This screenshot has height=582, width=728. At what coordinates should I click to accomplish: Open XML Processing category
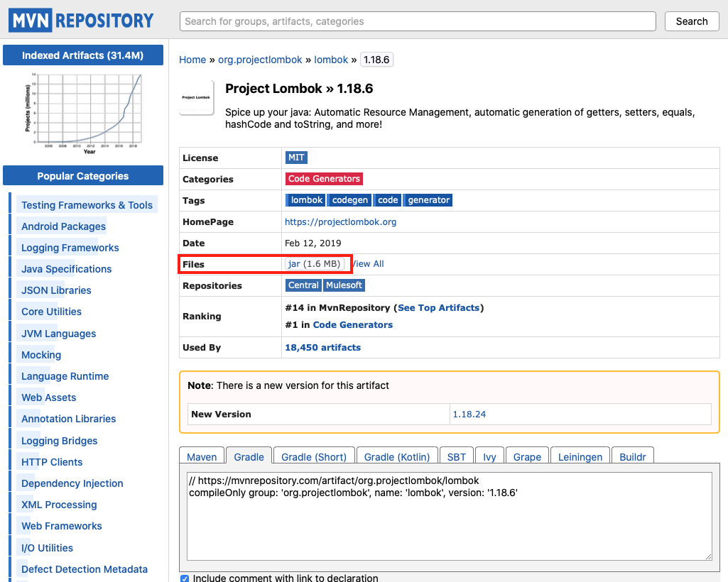point(59,505)
